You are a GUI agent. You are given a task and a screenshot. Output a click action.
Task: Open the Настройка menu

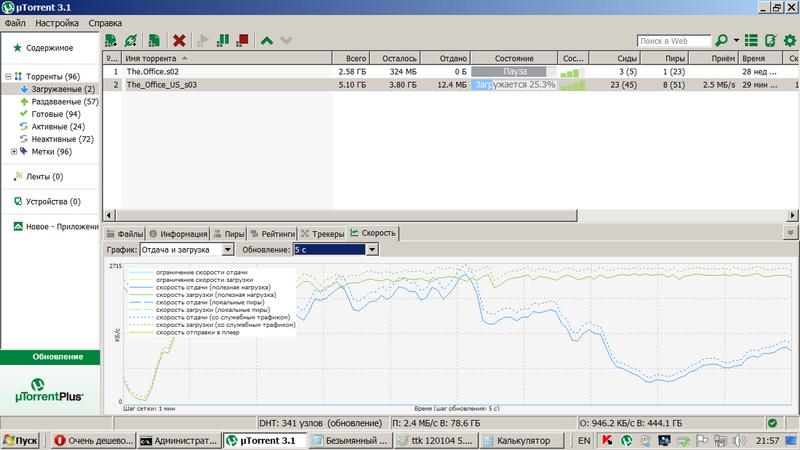coord(57,23)
